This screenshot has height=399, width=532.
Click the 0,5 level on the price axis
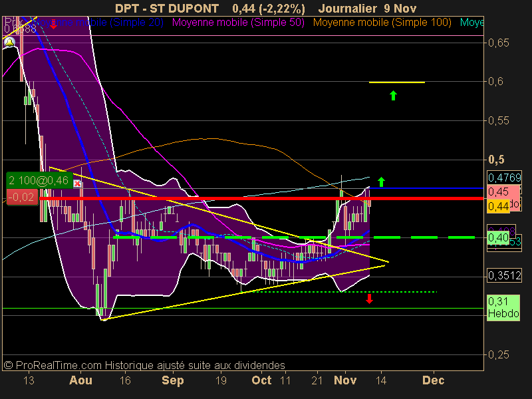(496, 160)
